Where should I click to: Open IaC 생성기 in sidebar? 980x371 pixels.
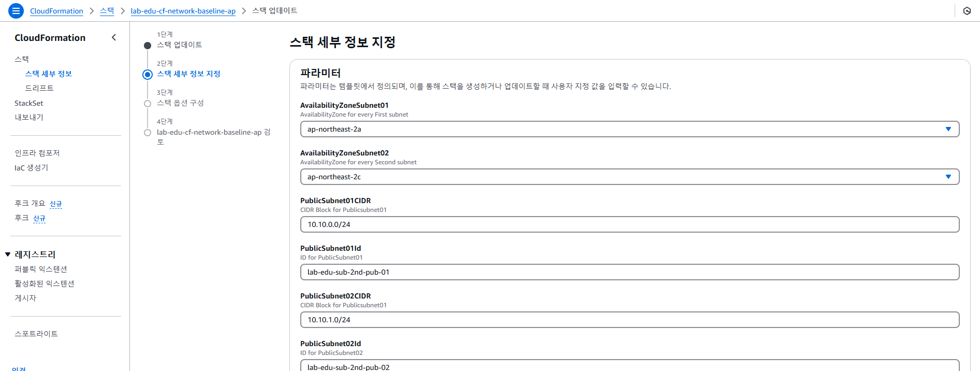click(x=31, y=167)
